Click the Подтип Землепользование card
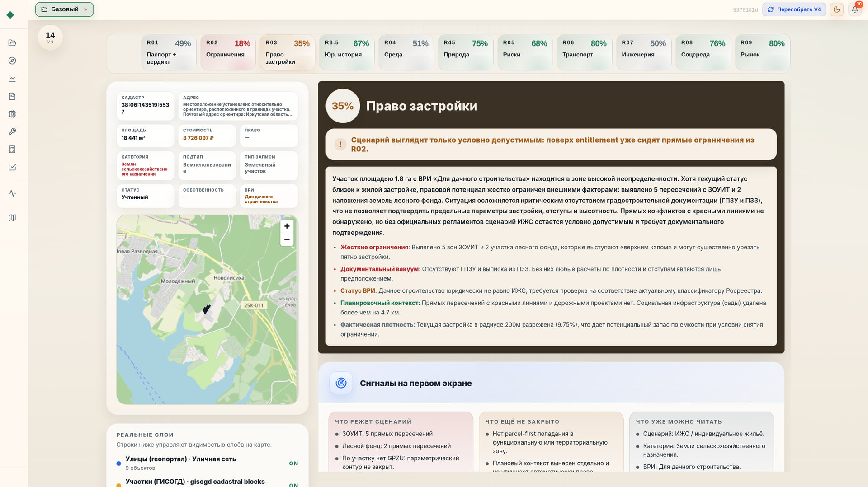This screenshot has height=487, width=868. pos(207,166)
